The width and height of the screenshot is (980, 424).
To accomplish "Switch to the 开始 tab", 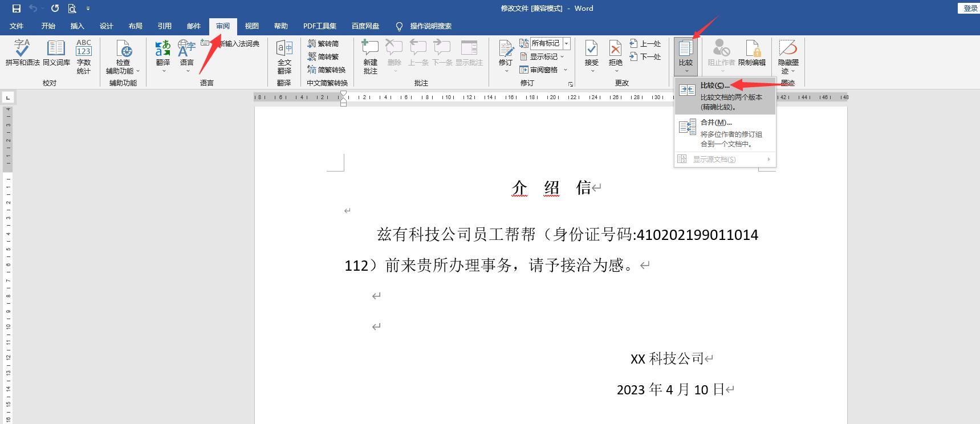I will 48,26.
